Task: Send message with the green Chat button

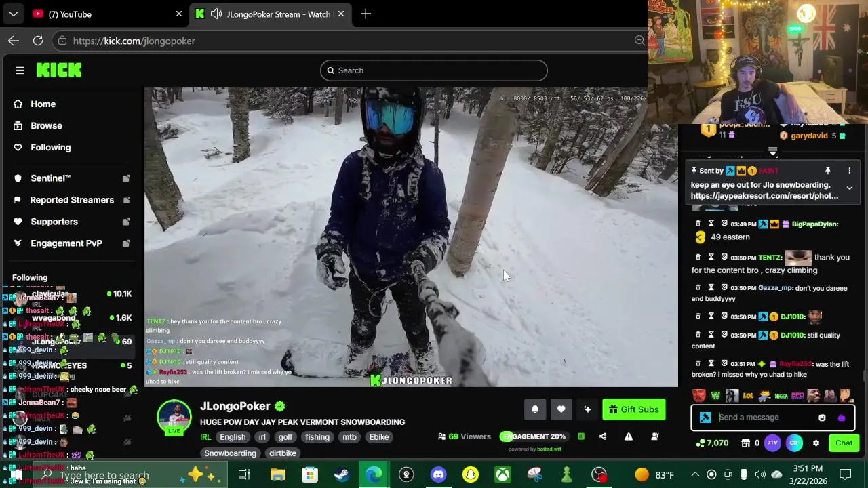Action: click(x=844, y=443)
